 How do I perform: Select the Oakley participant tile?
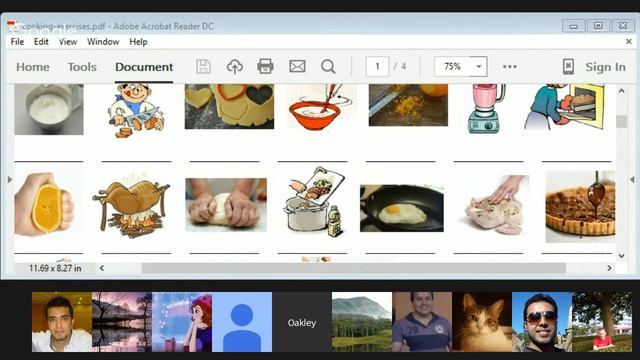click(x=302, y=322)
